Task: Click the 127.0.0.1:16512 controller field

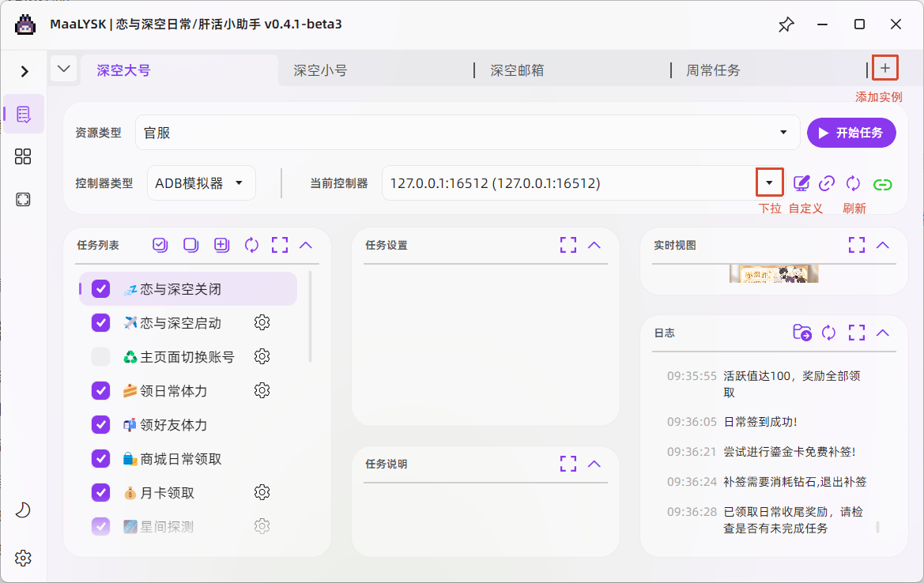Action: (x=568, y=183)
